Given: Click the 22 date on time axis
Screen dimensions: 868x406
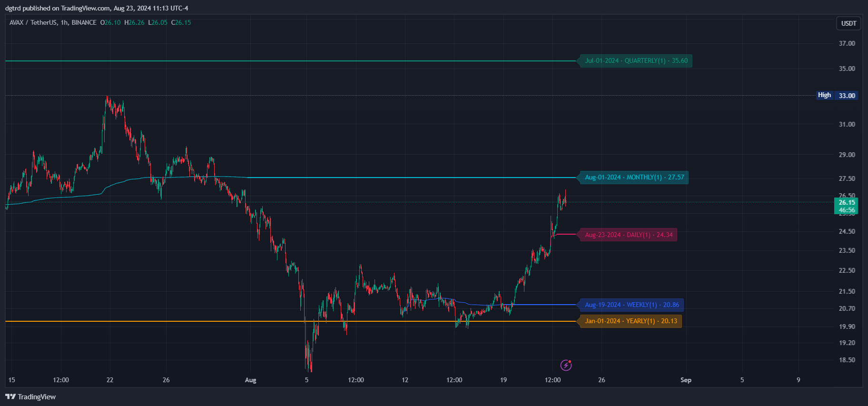Looking at the screenshot, I should (110, 380).
